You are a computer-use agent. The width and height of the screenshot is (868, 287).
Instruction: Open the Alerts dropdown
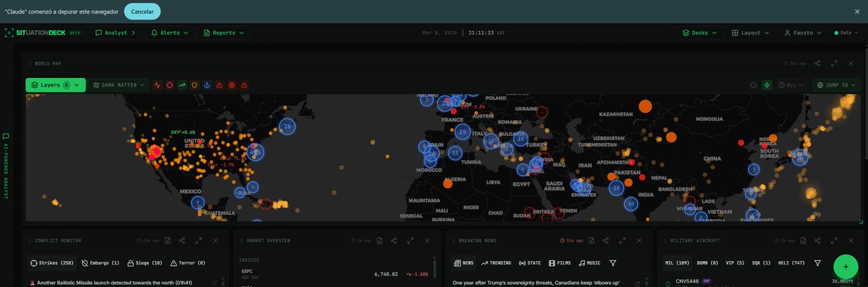tap(170, 33)
